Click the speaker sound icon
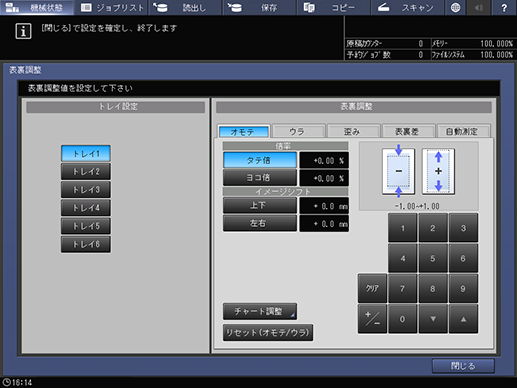The image size is (517, 388). pos(478,7)
